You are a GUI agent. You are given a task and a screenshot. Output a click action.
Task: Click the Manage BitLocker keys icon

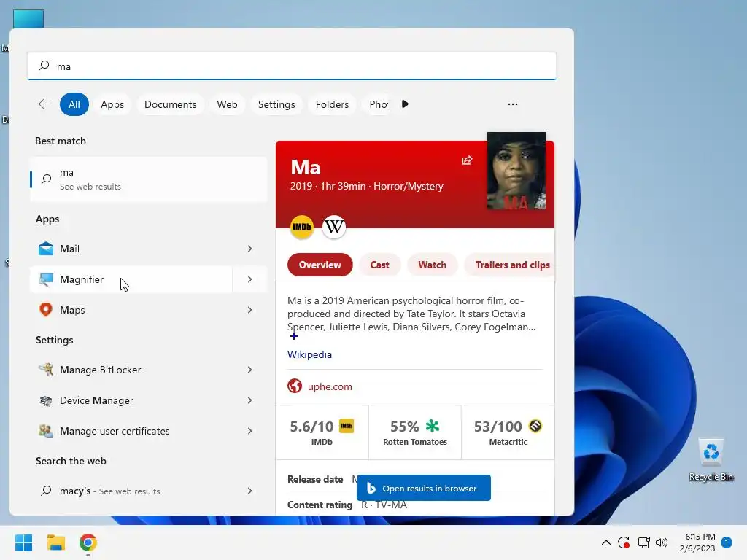click(46, 370)
